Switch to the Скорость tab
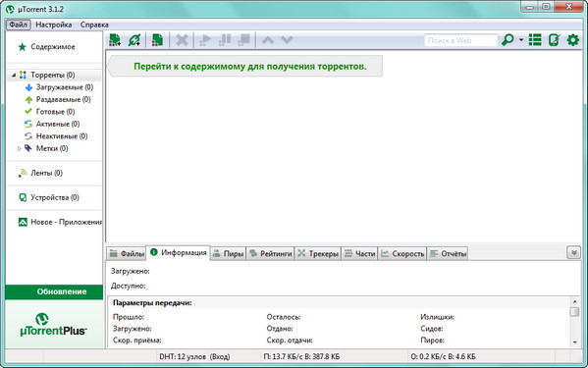Image resolution: width=588 pixels, height=368 pixels. [x=402, y=254]
